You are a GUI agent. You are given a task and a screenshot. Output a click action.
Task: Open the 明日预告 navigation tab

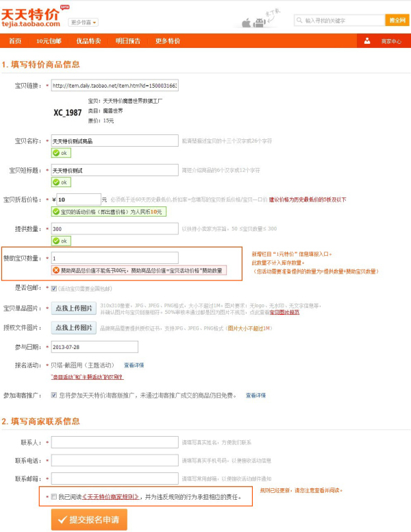[128, 41]
